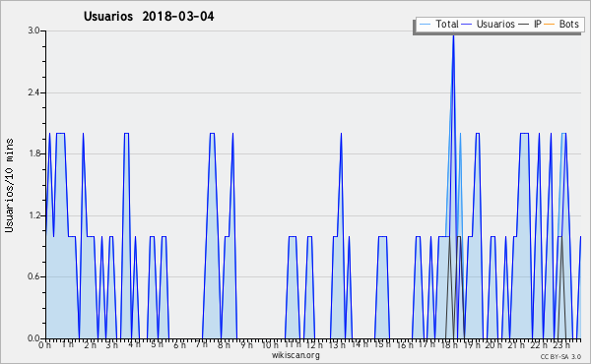Click the '12 h' x-axis label
This screenshot has height=364, width=591.
314,345
